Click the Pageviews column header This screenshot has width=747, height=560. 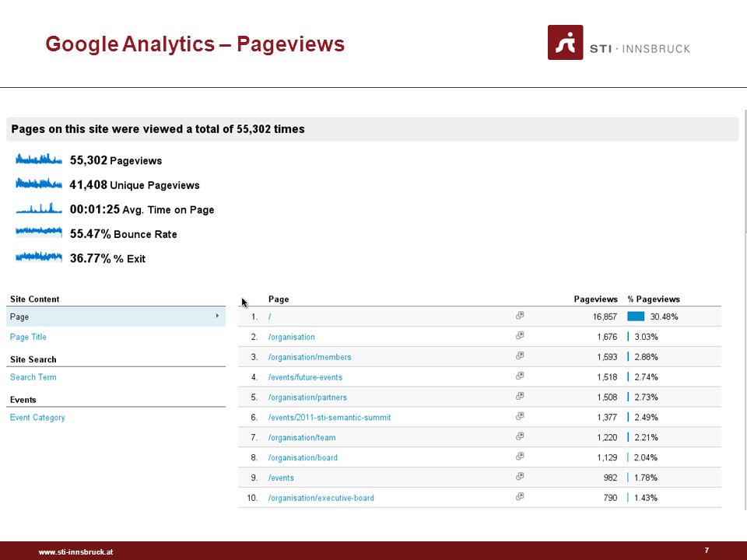[x=595, y=299]
